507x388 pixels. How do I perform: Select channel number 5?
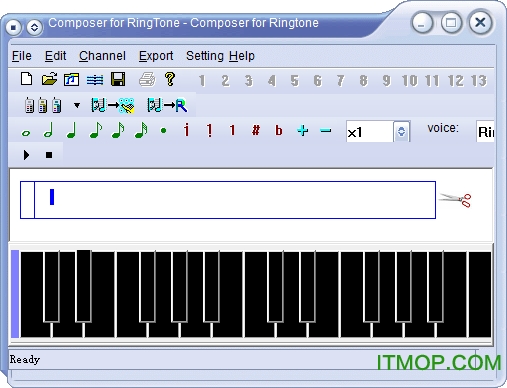[295, 81]
